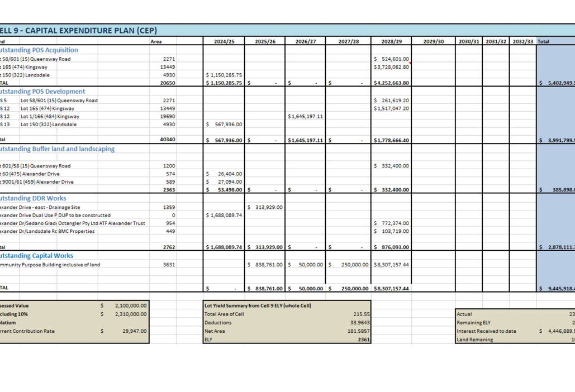
Task: Click the Cell 9 Capital Expenditure Plan title
Action: click(x=78, y=31)
